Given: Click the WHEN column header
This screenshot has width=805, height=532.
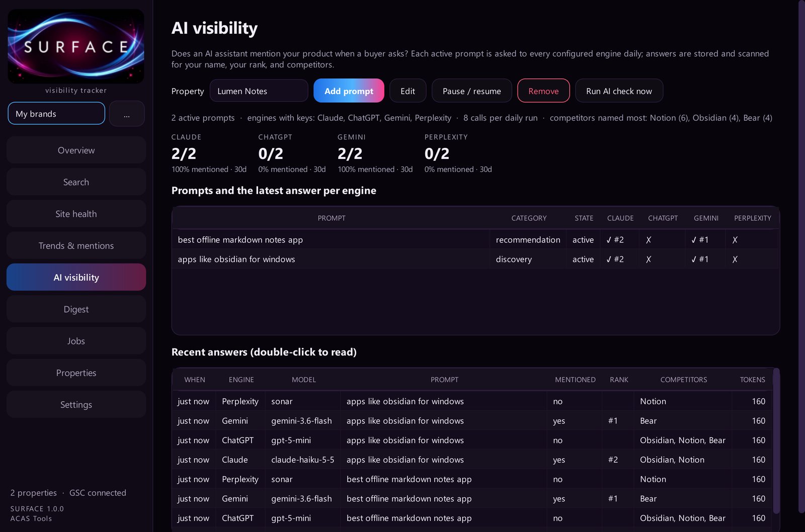Looking at the screenshot, I should [x=194, y=380].
